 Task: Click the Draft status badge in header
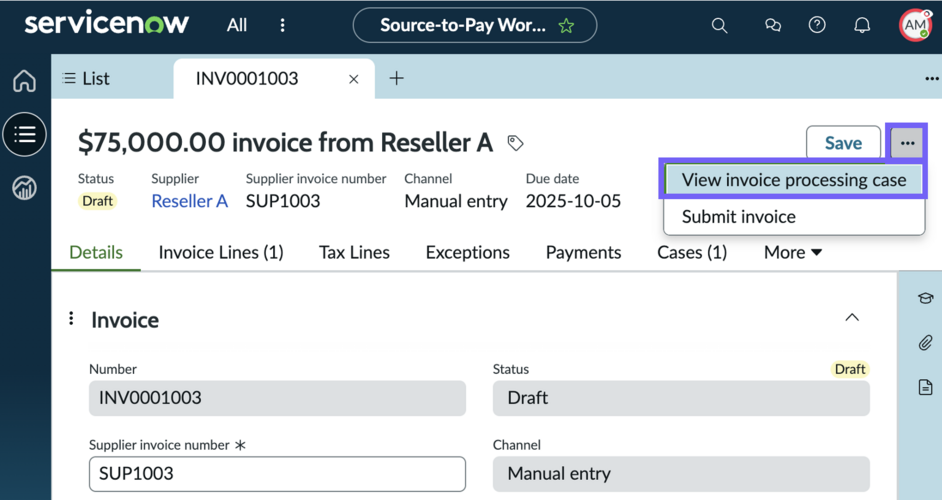[x=97, y=201]
